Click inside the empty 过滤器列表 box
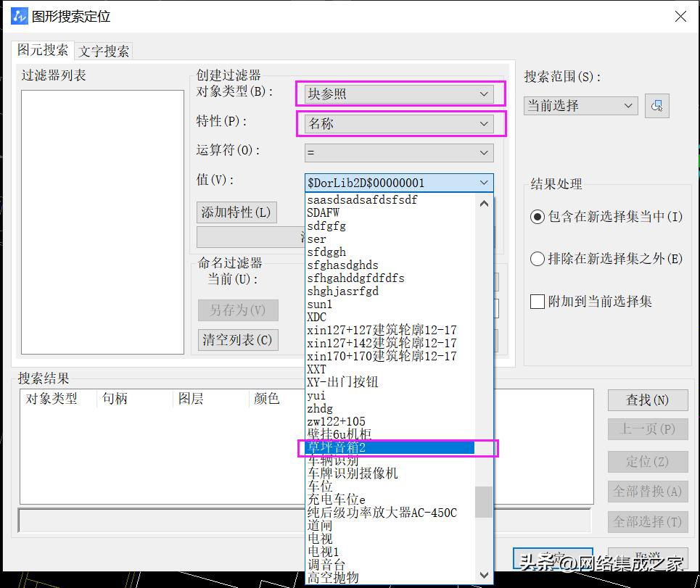700x588 pixels. pos(102,222)
